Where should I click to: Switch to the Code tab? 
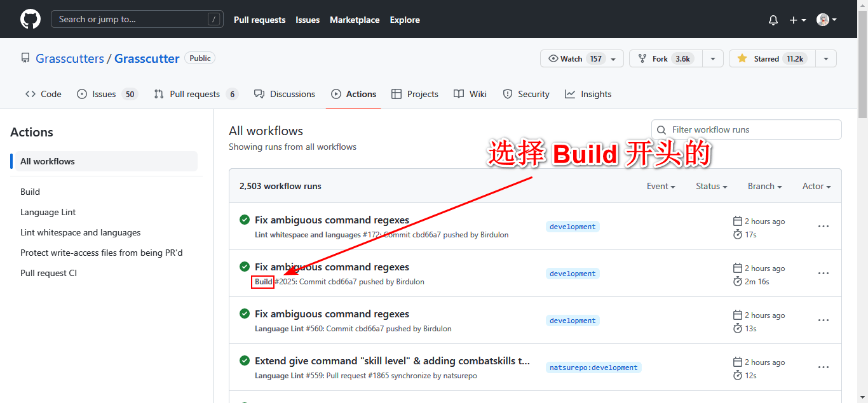pyautogui.click(x=43, y=94)
